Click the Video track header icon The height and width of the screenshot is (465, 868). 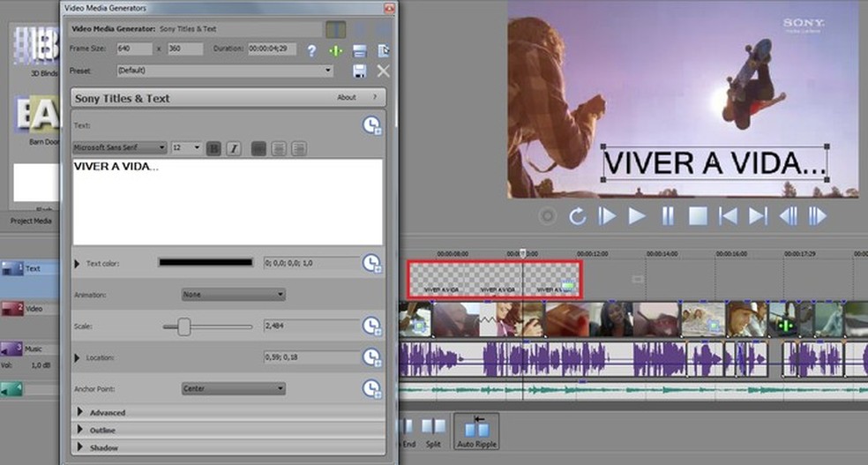point(11,309)
